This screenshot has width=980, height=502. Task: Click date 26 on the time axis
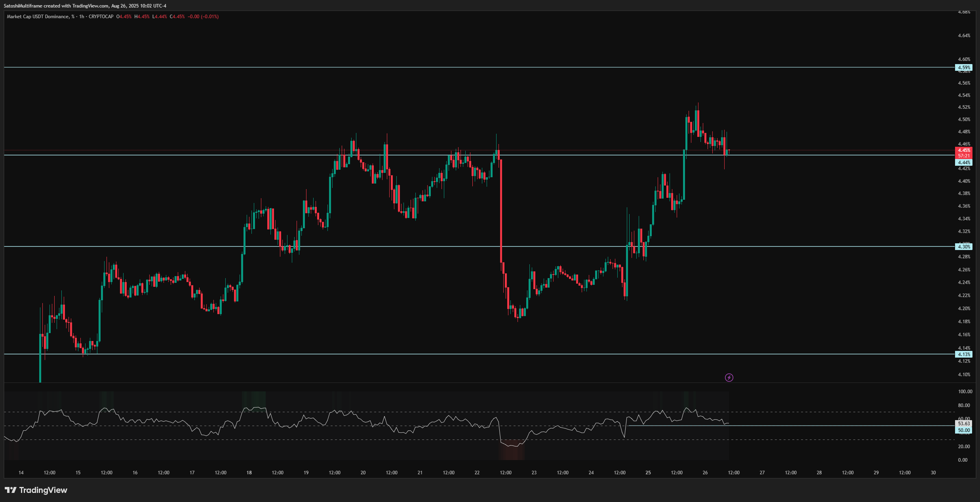click(x=705, y=473)
